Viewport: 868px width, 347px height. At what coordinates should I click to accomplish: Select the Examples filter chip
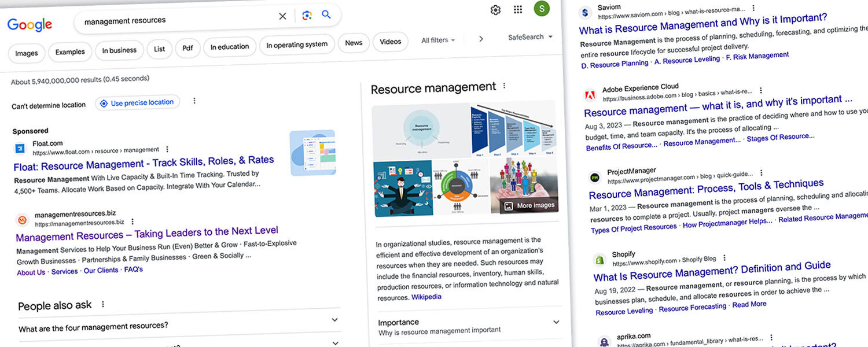pos(70,52)
